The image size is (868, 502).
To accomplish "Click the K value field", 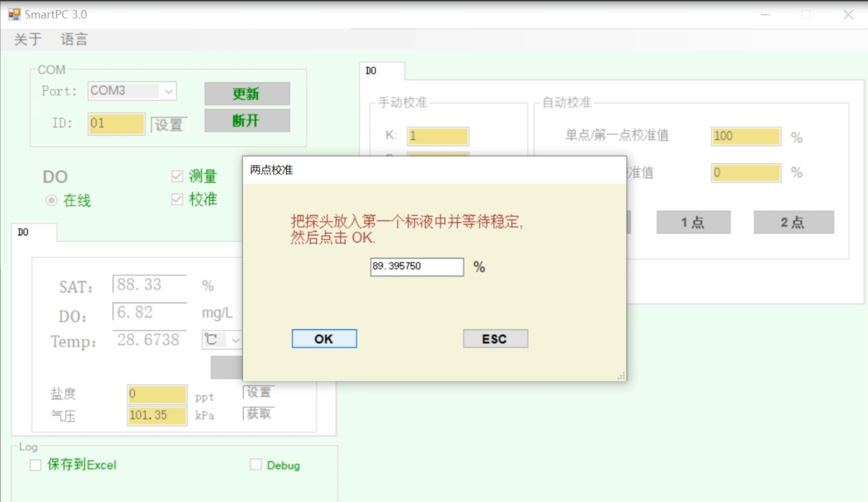I will coord(438,136).
